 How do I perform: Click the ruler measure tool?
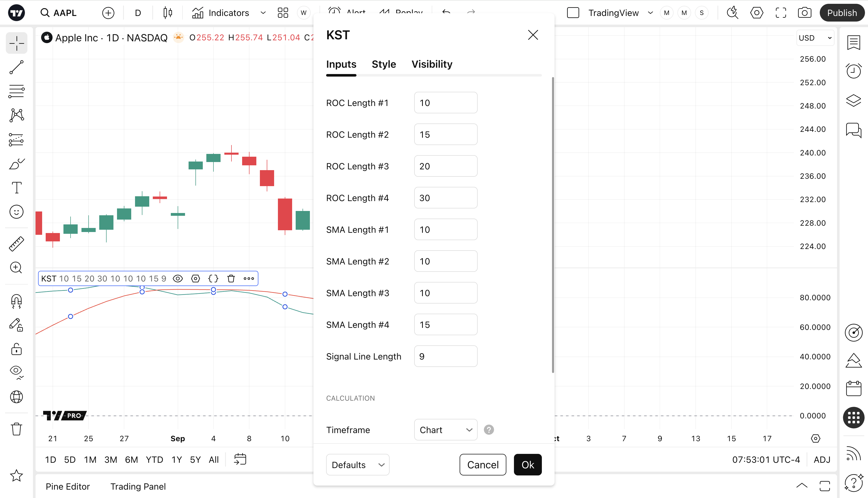click(x=16, y=244)
